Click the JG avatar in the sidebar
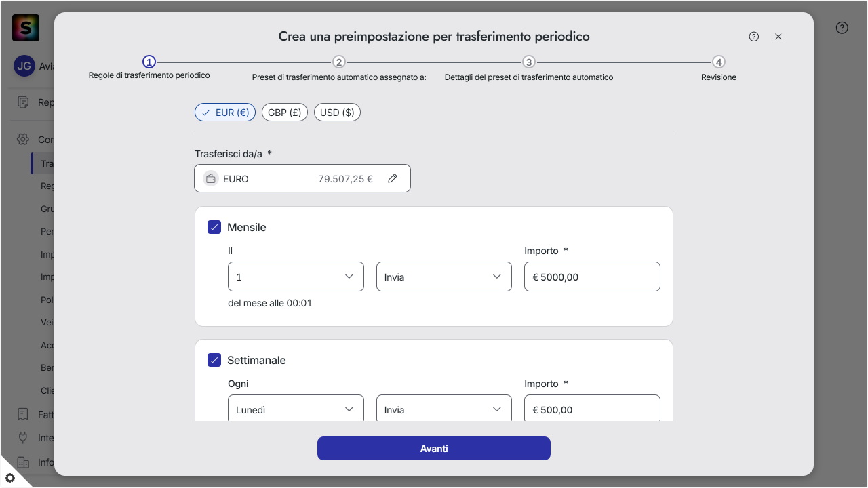 click(24, 66)
